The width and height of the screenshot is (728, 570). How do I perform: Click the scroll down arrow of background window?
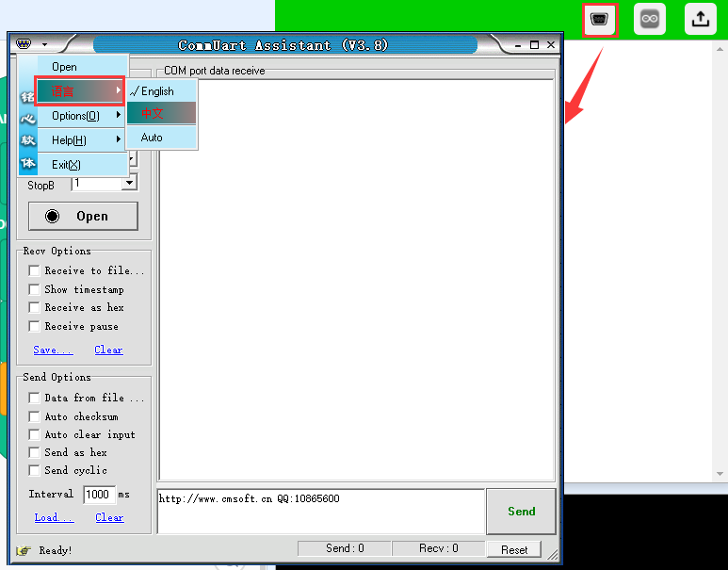coord(720,474)
